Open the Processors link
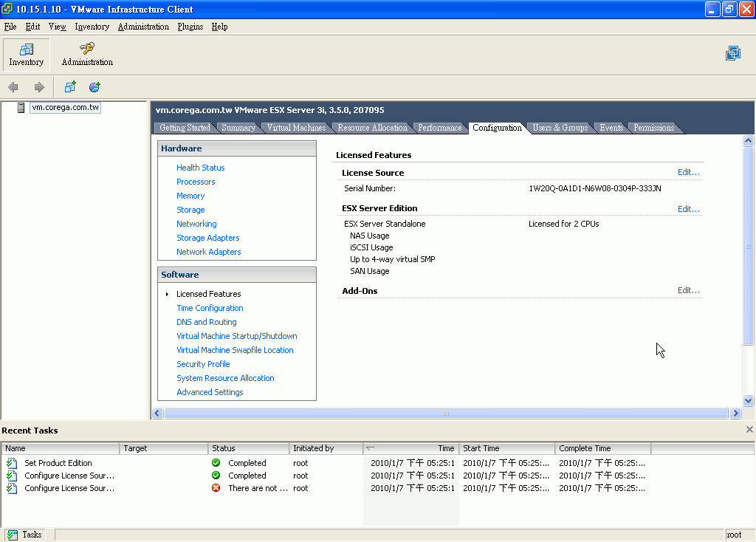The height and width of the screenshot is (542, 756). pos(196,182)
